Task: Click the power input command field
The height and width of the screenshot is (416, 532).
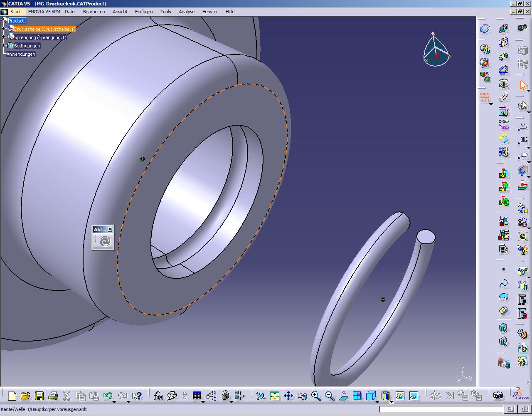Action: [441, 409]
